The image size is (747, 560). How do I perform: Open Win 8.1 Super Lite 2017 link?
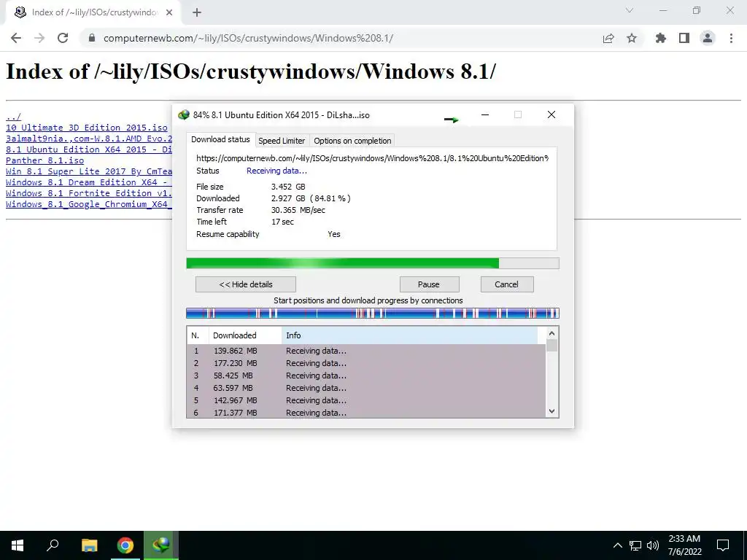(x=89, y=171)
